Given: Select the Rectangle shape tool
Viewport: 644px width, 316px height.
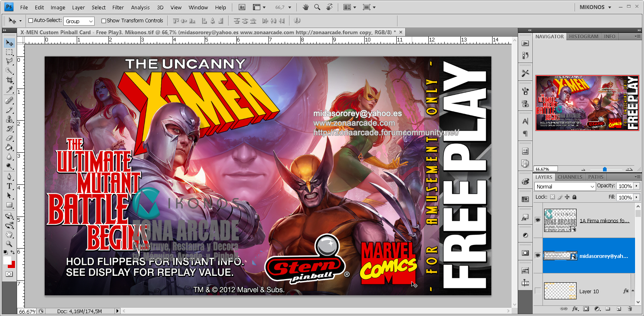Looking at the screenshot, I should click(9, 205).
